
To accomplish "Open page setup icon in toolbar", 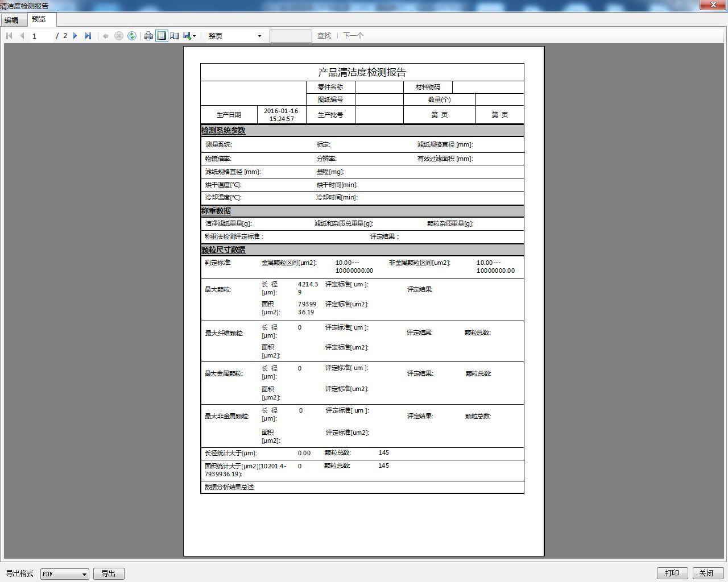I will tap(175, 36).
